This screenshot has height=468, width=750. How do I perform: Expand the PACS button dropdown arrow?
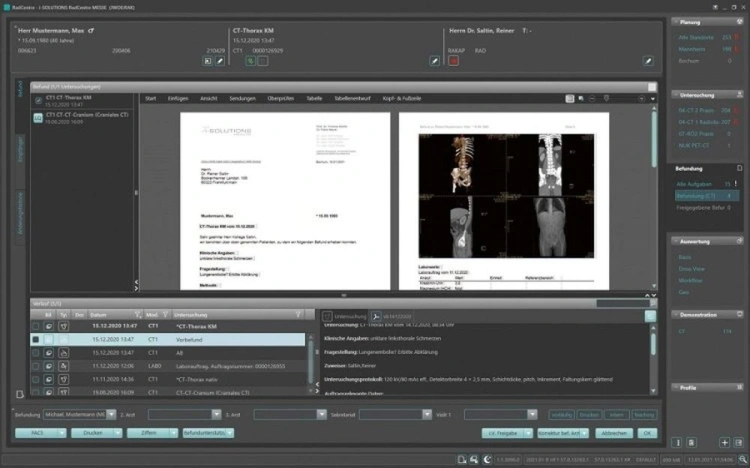61,433
